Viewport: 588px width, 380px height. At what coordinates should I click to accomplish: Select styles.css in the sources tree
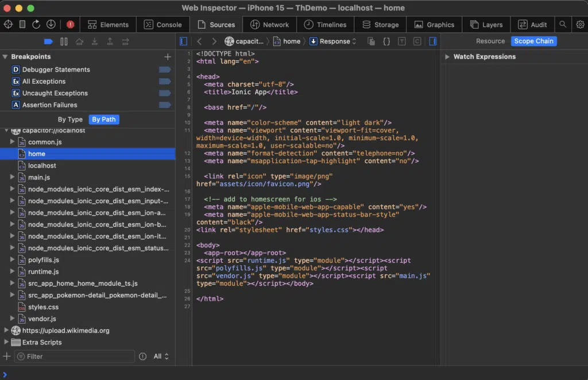[x=43, y=307]
